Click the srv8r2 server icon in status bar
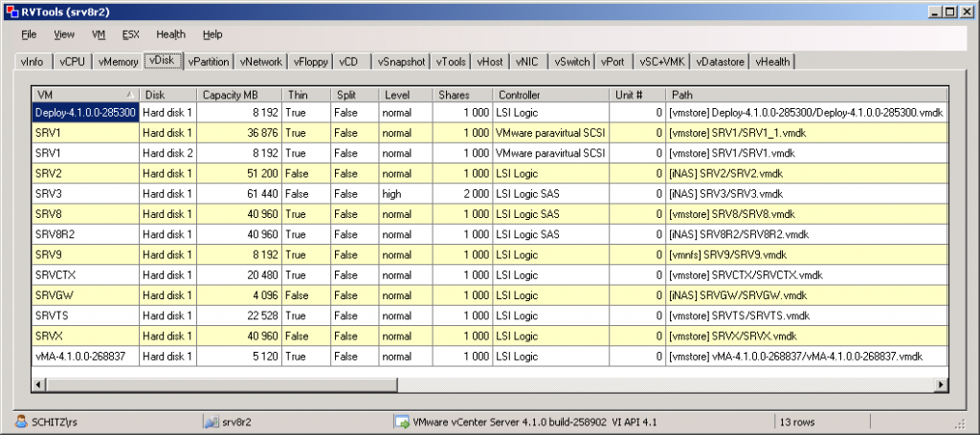The image size is (980, 435). [x=212, y=422]
